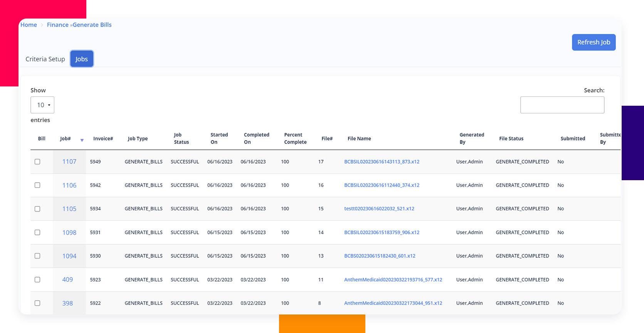Open job number 398 link
Screen dimensions: 644x333
pos(67,303)
